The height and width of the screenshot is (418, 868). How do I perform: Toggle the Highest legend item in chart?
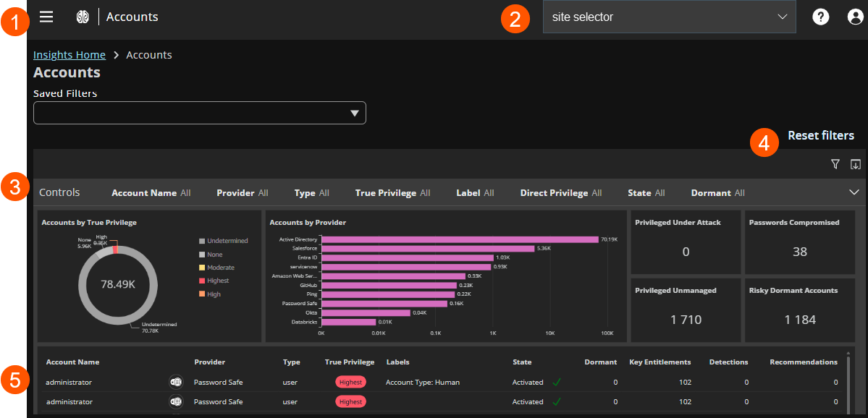tap(217, 281)
